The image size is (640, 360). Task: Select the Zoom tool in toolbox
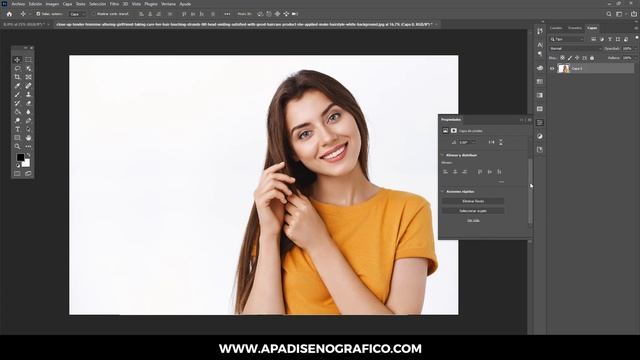17,147
